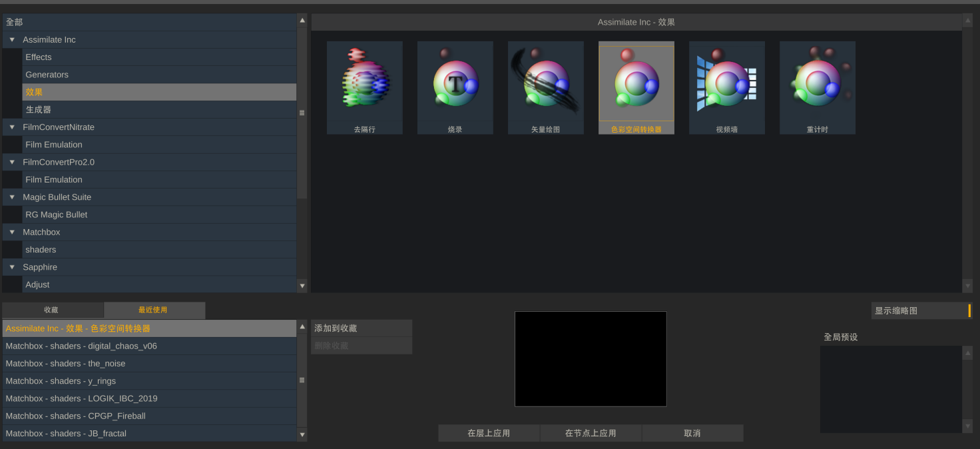The height and width of the screenshot is (449, 980).
Task: Choose the 视频墙 video wall effect icon
Action: coord(726,87)
